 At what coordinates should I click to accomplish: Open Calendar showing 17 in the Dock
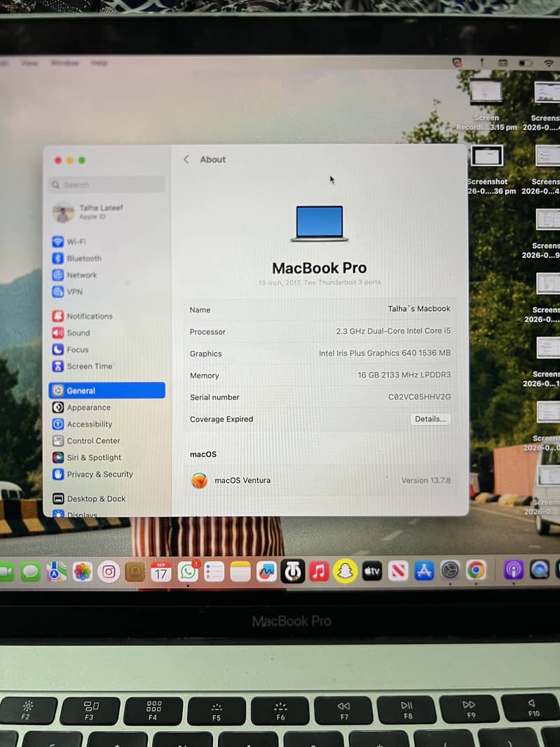click(x=161, y=571)
